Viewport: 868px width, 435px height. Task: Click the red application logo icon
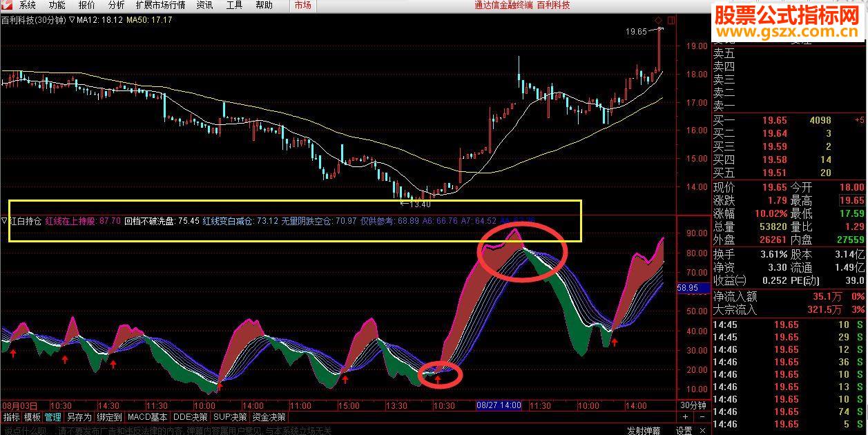coord(6,5)
